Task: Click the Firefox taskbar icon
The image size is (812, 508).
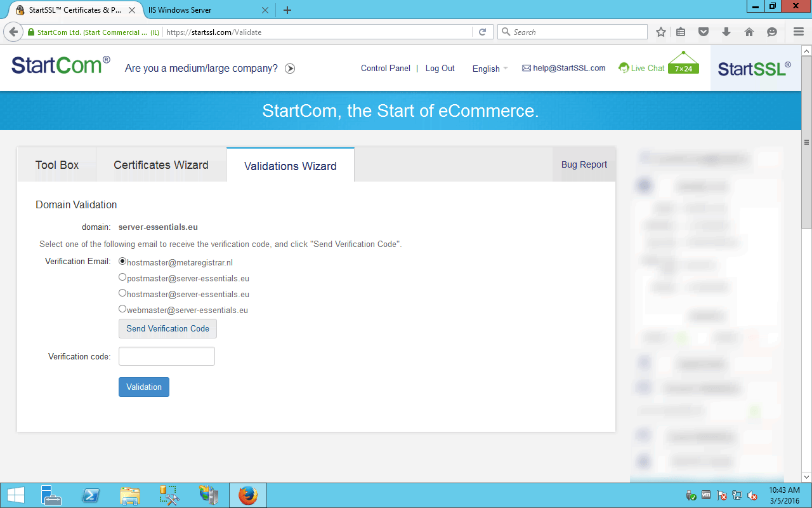Action: 248,495
